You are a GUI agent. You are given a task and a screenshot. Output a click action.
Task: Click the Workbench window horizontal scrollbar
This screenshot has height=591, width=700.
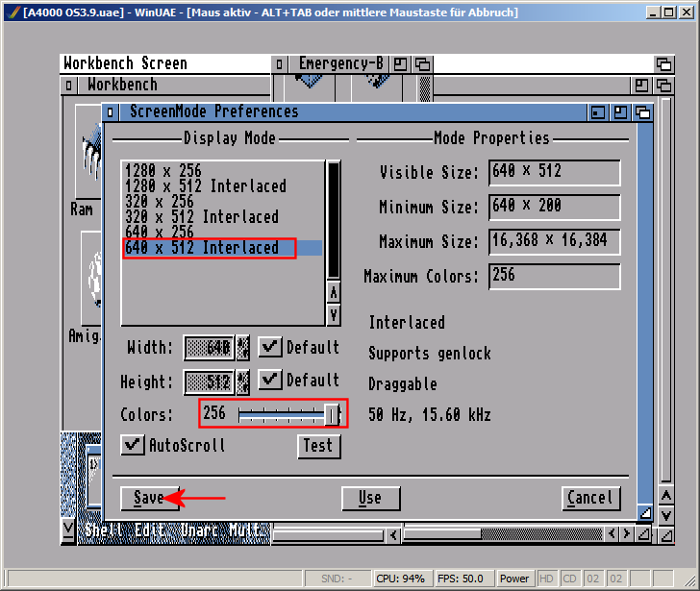click(x=503, y=533)
